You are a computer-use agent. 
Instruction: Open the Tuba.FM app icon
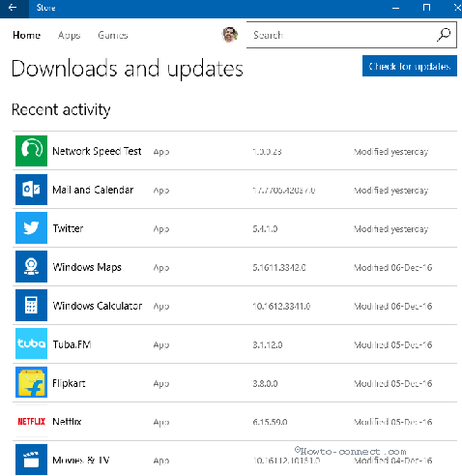(x=31, y=343)
